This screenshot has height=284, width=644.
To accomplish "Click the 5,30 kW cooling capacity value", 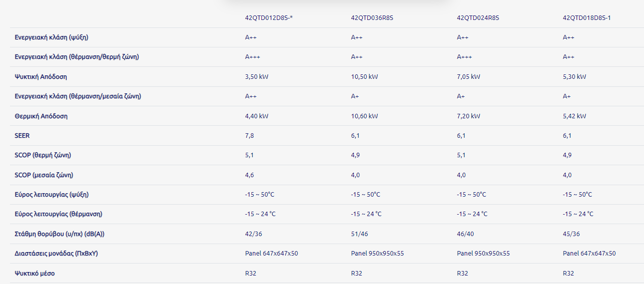I will tap(574, 77).
